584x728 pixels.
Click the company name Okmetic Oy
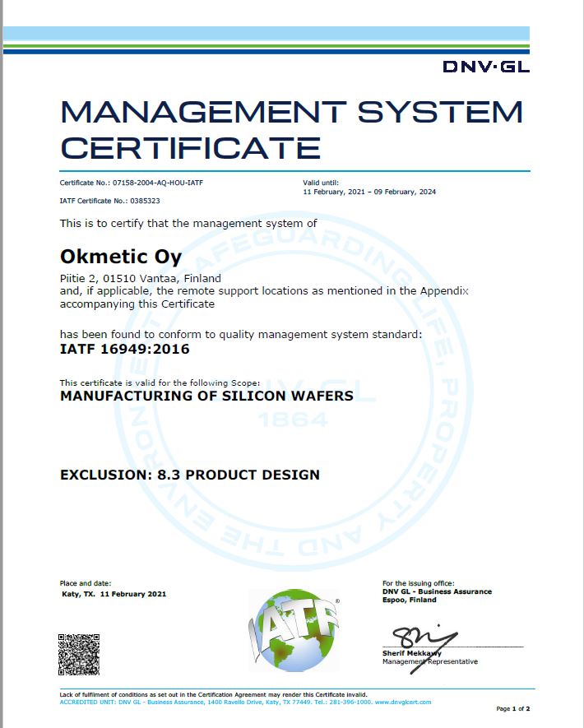pyautogui.click(x=121, y=257)
